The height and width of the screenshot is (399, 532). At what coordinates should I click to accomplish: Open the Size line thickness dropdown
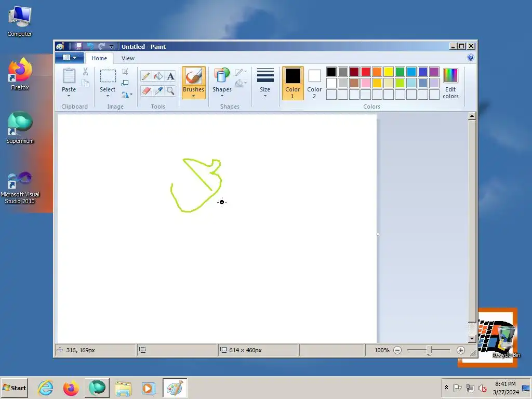click(265, 83)
